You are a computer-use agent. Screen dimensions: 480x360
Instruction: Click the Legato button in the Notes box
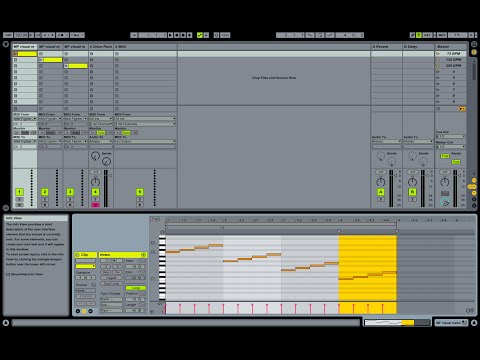(111, 278)
